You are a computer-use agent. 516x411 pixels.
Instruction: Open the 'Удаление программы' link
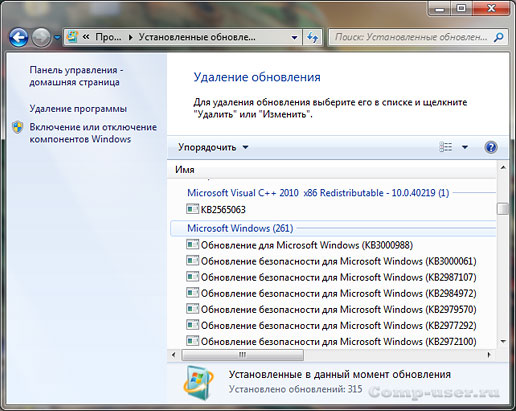(78, 109)
